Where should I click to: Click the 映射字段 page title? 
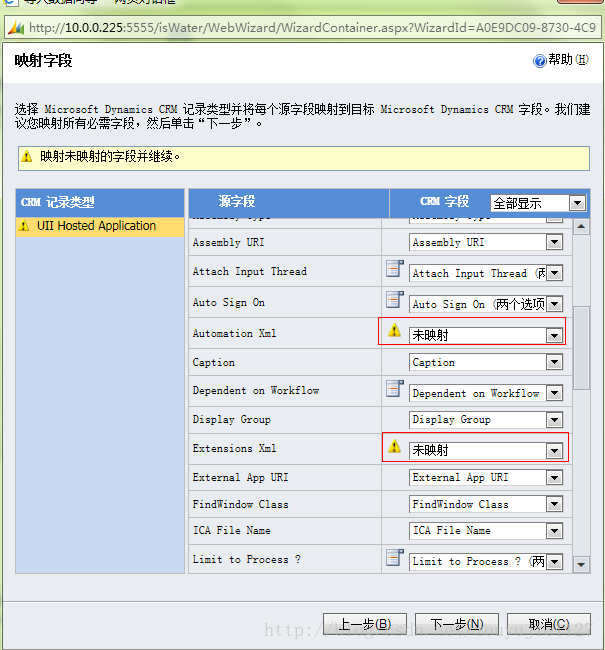tap(43, 61)
